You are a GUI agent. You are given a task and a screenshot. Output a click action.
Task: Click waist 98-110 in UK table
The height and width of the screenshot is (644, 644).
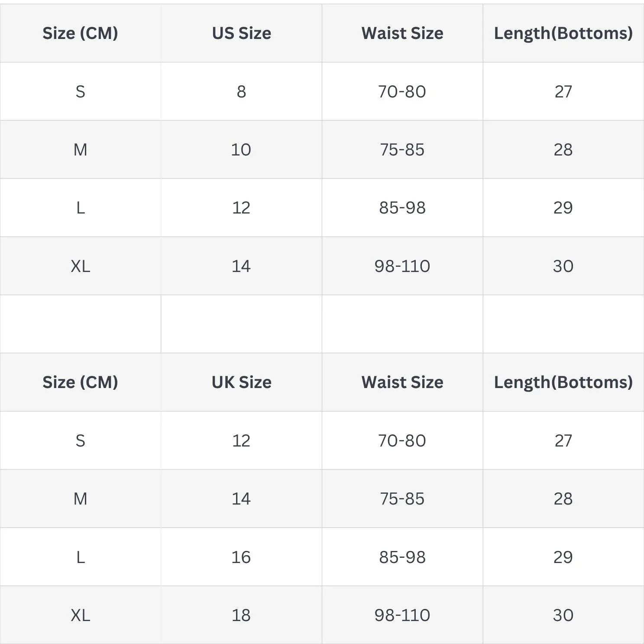(402, 615)
